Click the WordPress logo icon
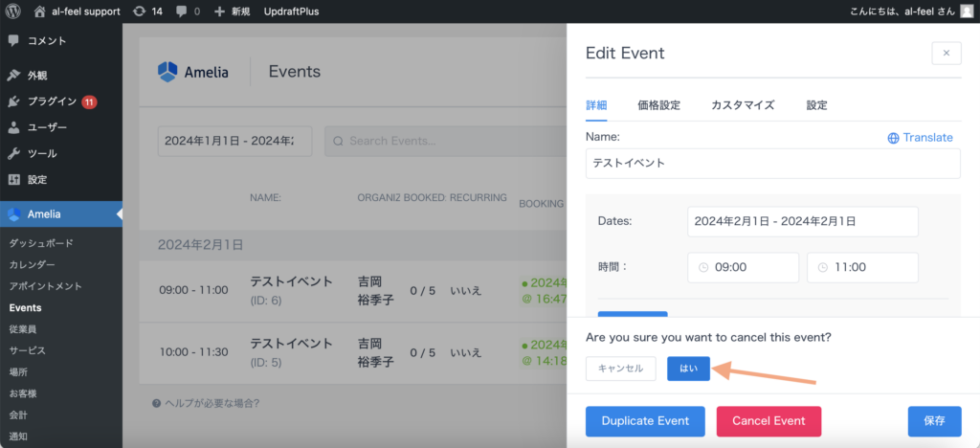Image resolution: width=980 pixels, height=448 pixels. (13, 11)
